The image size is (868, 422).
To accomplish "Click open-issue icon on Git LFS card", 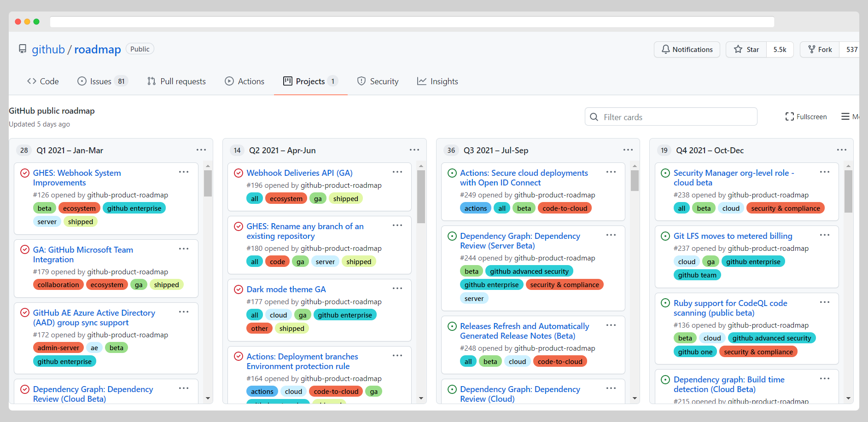I will (665, 236).
